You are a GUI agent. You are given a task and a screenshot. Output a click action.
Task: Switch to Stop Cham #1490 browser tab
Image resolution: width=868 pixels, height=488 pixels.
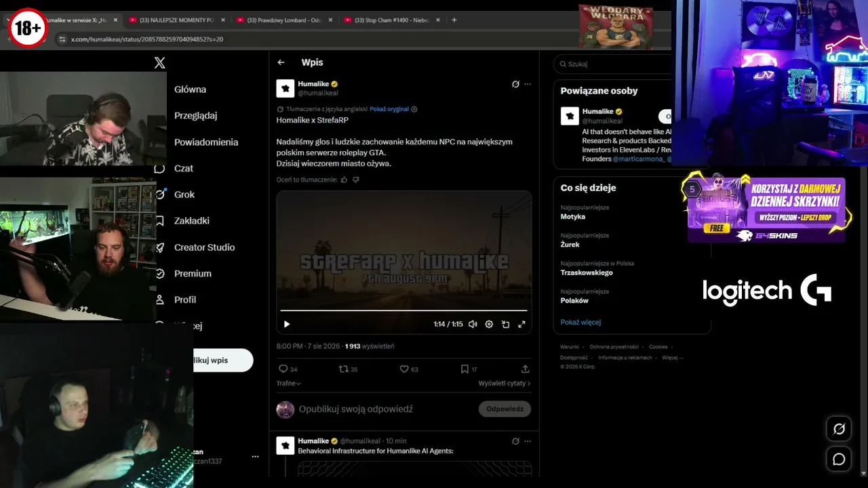tap(392, 20)
